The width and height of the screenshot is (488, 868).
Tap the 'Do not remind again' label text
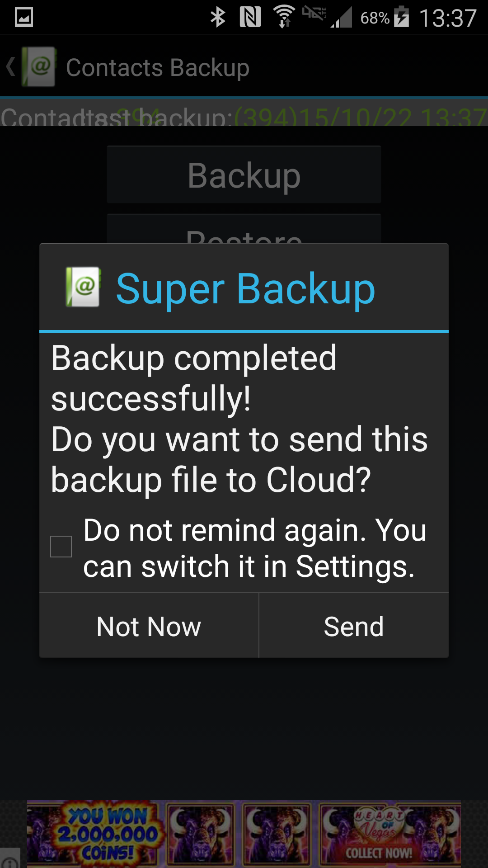click(255, 548)
